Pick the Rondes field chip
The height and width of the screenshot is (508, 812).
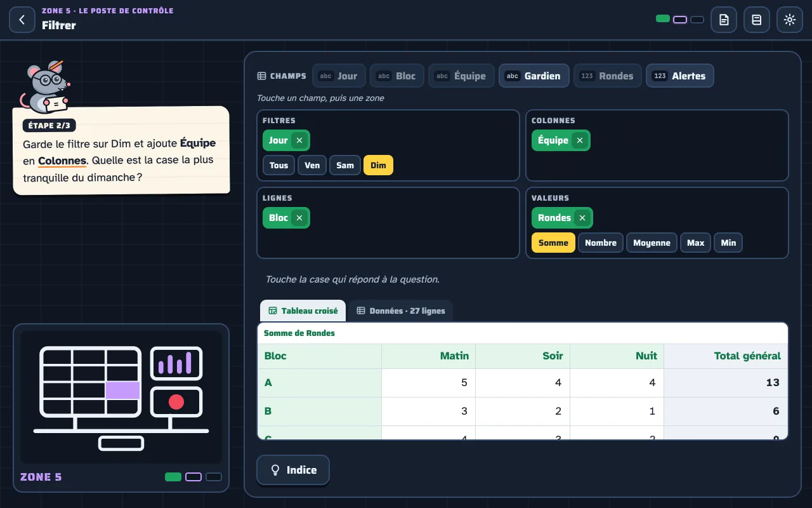tap(608, 76)
